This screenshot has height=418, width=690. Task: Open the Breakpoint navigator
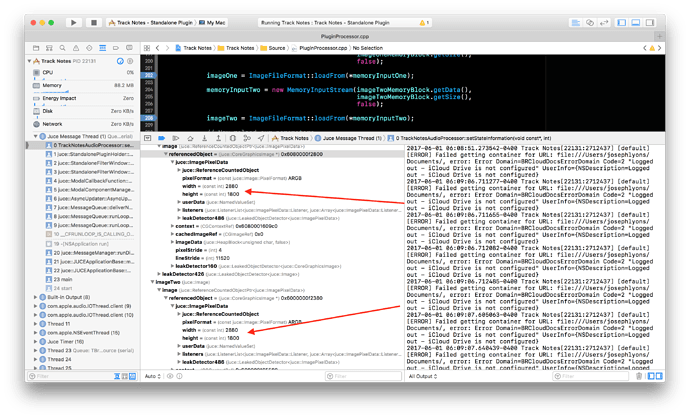[116, 48]
